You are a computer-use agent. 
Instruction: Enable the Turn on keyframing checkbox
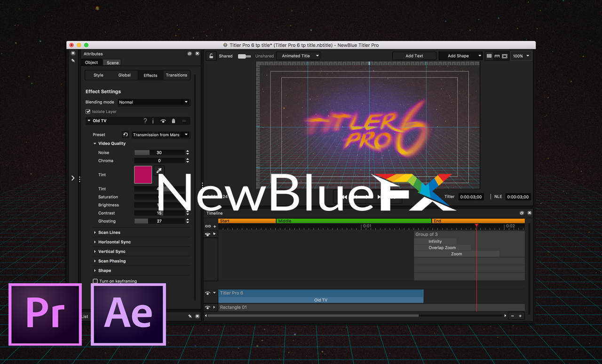[x=95, y=280]
